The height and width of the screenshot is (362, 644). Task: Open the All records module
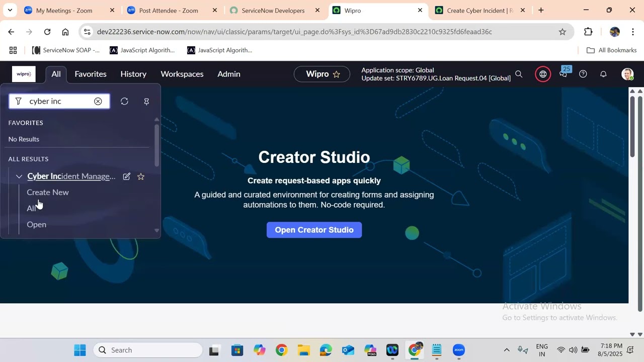point(31,208)
